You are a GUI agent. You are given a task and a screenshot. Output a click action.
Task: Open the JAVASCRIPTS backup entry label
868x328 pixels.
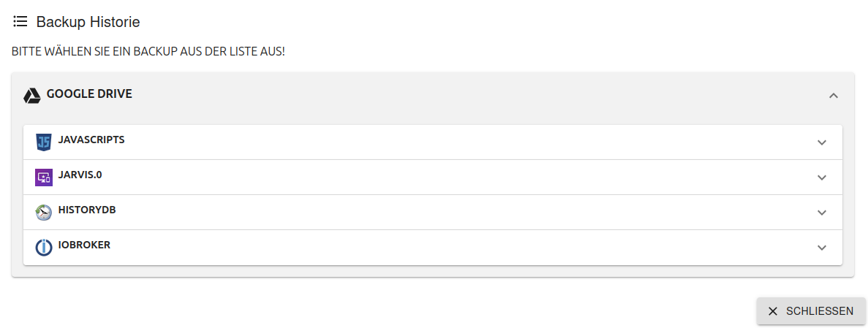tap(91, 140)
